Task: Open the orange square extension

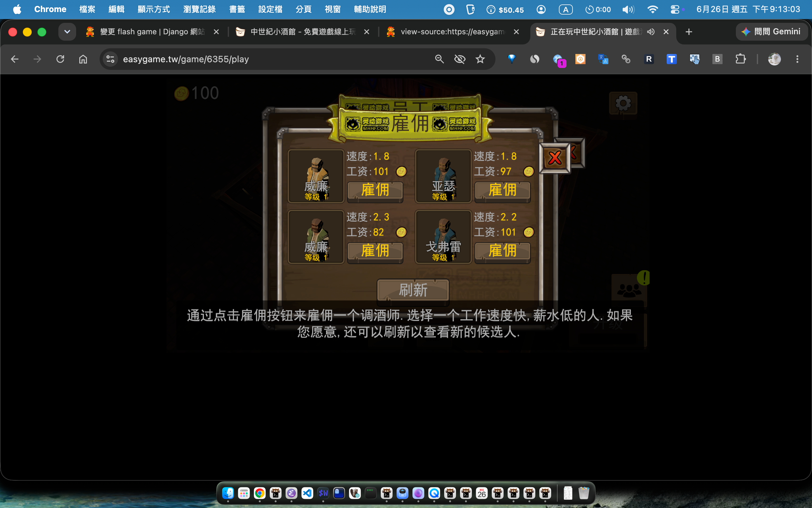Action: (x=580, y=59)
